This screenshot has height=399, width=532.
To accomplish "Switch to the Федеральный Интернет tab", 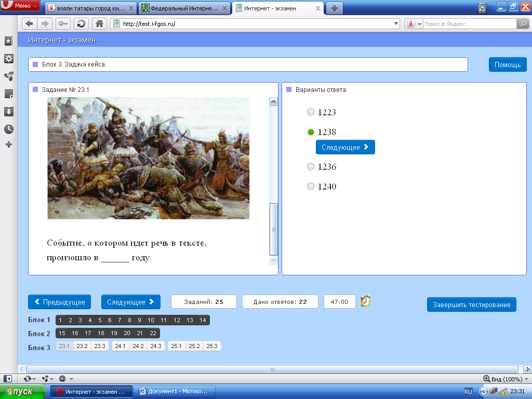I will click(x=184, y=8).
